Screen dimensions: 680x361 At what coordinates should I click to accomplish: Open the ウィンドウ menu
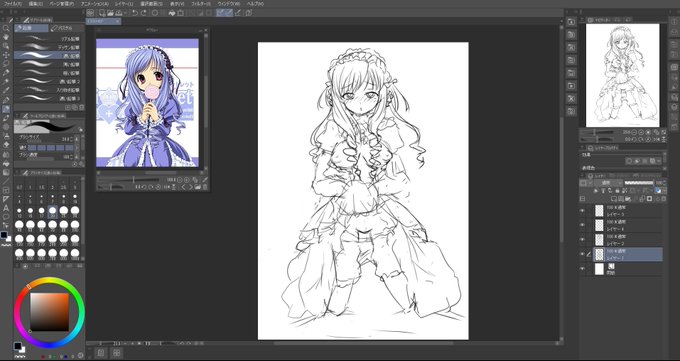228,3
